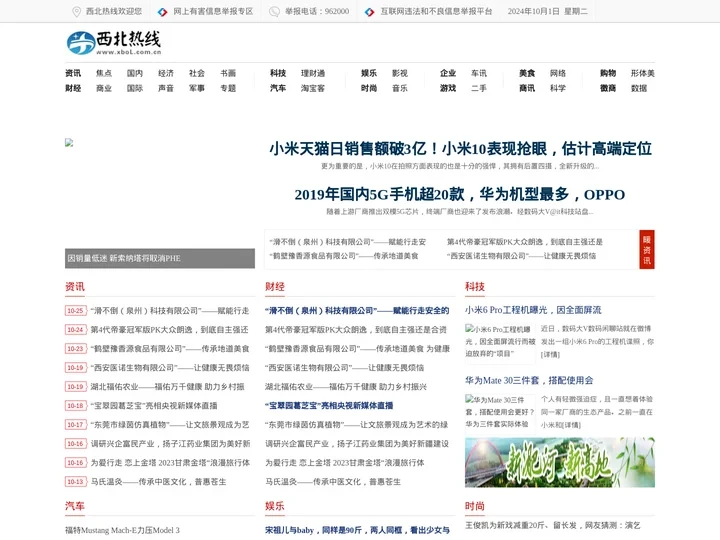Select 影视 in the navigation bar
The image size is (720, 540).
[x=399, y=73]
